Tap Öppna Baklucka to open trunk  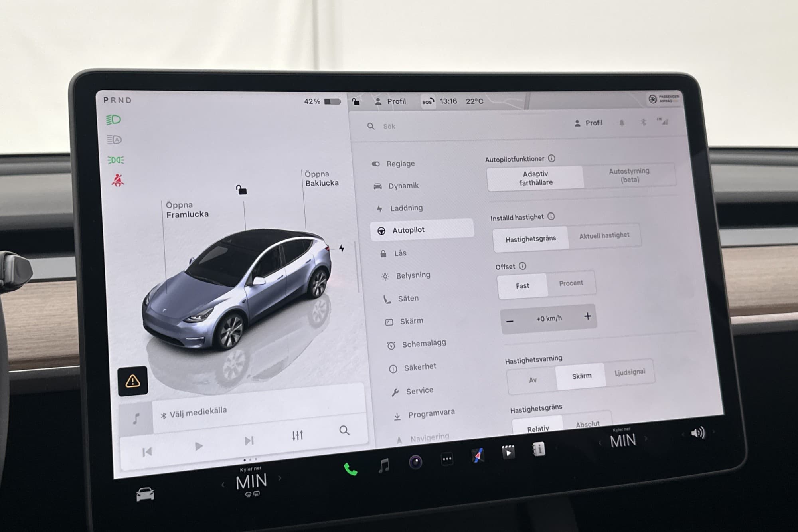pos(321,178)
